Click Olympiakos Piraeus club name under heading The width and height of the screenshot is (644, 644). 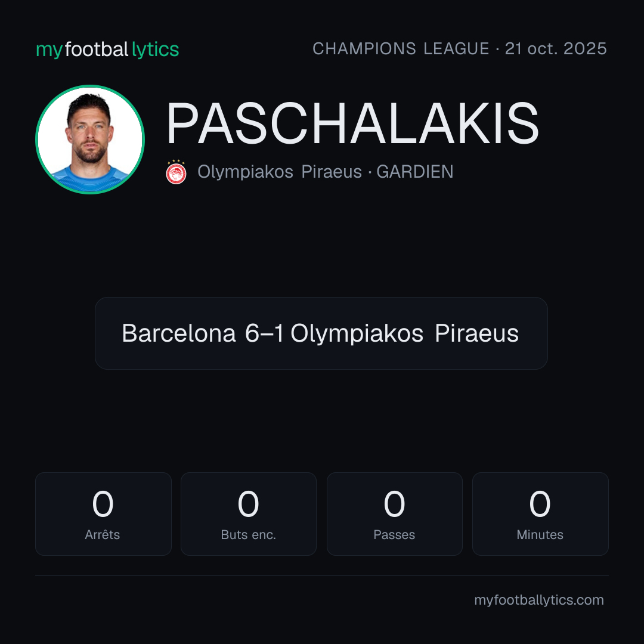coord(279,172)
